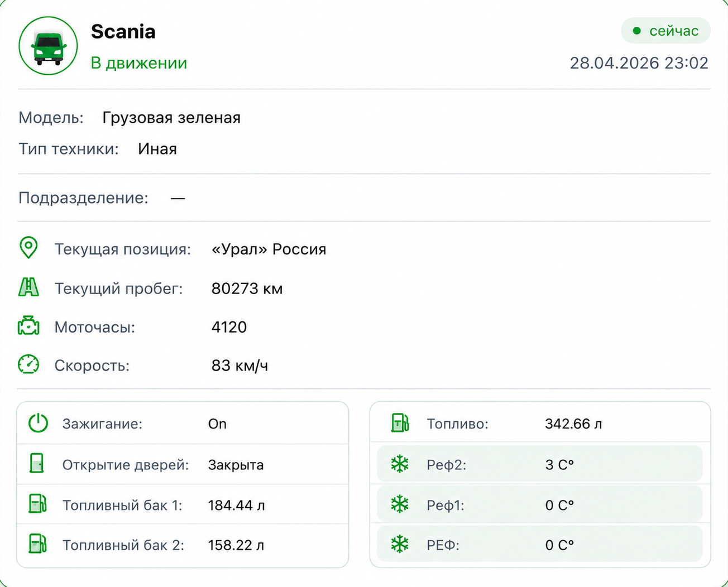
Task: Click the 'Реф1:' label
Action: pyautogui.click(x=446, y=506)
